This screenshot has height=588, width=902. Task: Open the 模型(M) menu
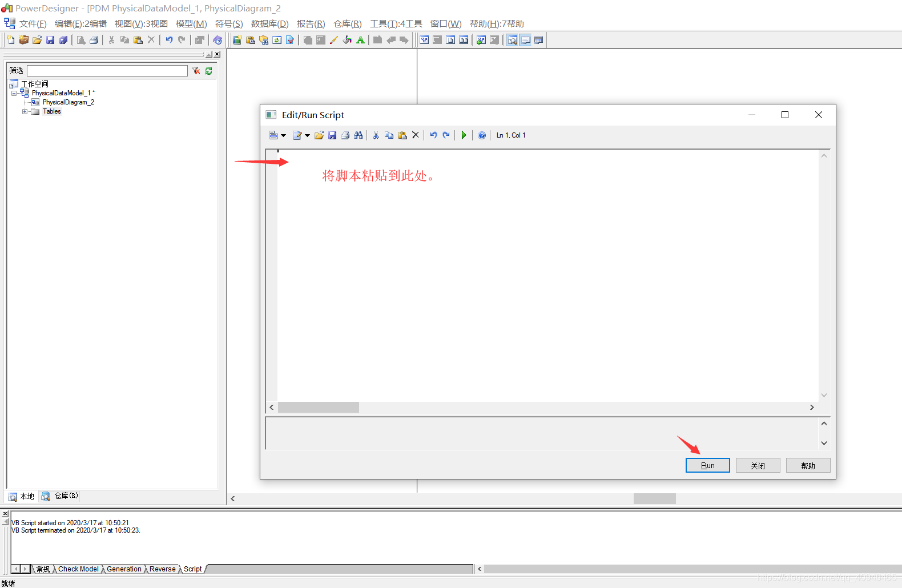[191, 23]
